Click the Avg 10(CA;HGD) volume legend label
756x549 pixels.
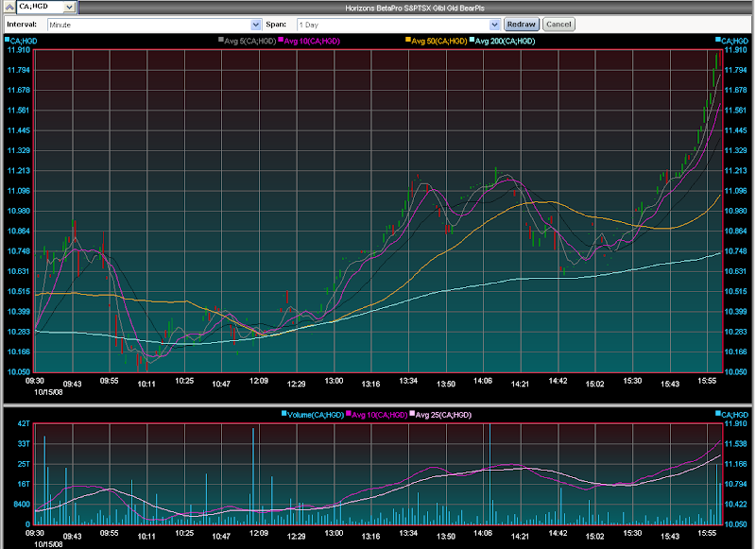pos(380,415)
